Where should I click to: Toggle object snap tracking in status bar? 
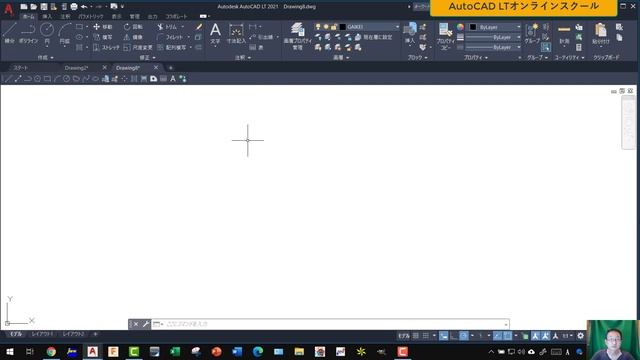point(497,336)
